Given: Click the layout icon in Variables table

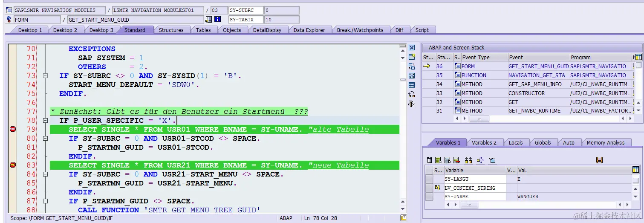Looking at the screenshot, I should 636,170.
